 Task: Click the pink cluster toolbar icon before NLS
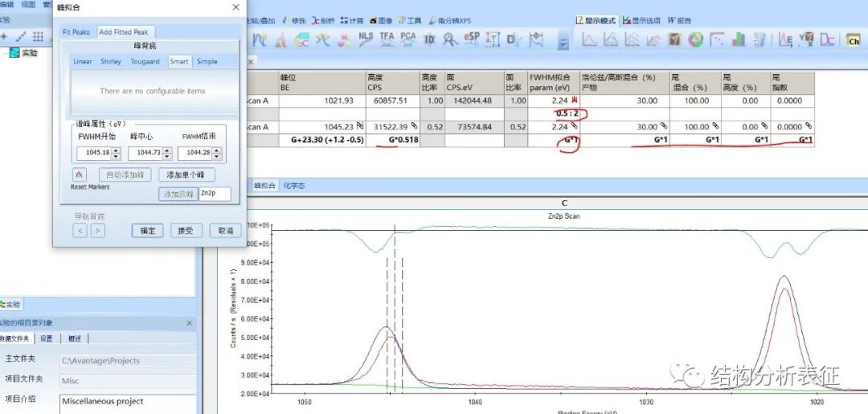click(x=345, y=40)
